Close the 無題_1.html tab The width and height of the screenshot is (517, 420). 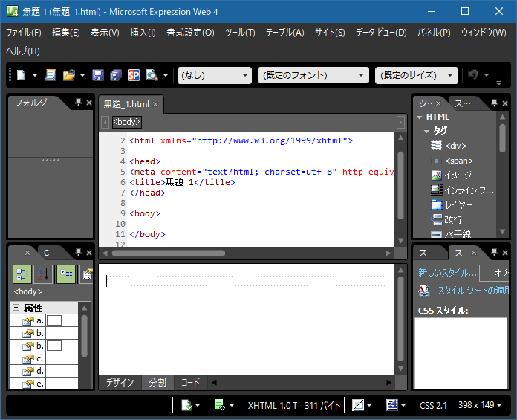coord(155,104)
